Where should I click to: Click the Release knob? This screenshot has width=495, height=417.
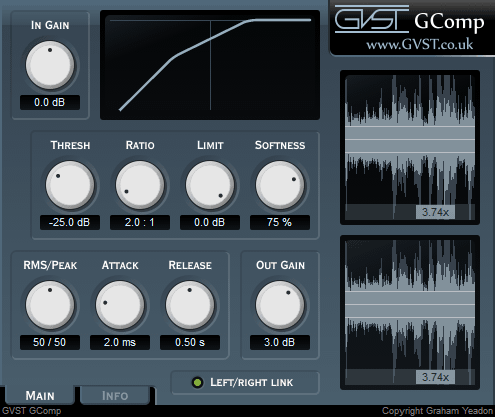[x=190, y=305]
